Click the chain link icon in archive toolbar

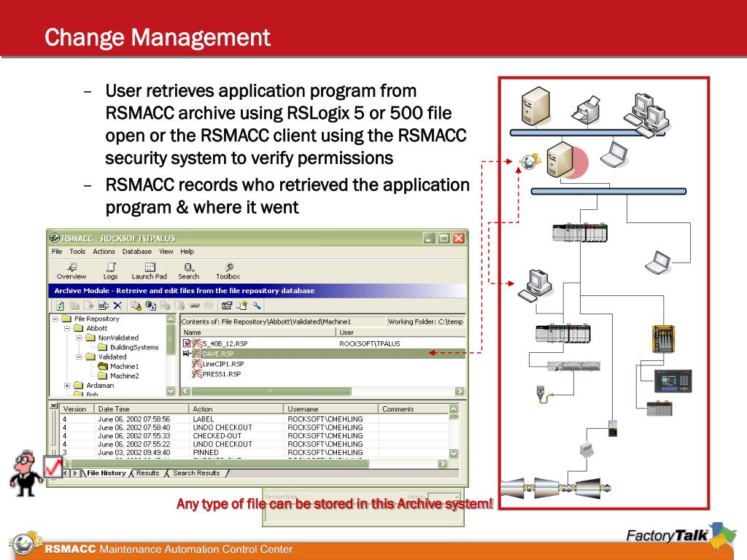click(194, 306)
